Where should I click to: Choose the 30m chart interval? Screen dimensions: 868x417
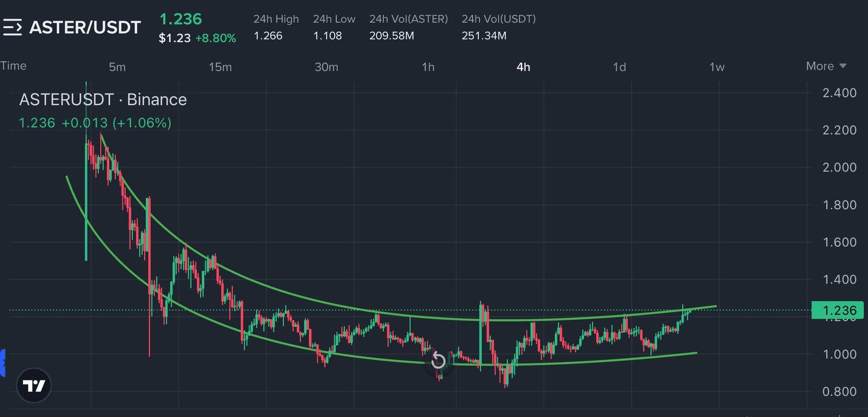click(x=326, y=67)
